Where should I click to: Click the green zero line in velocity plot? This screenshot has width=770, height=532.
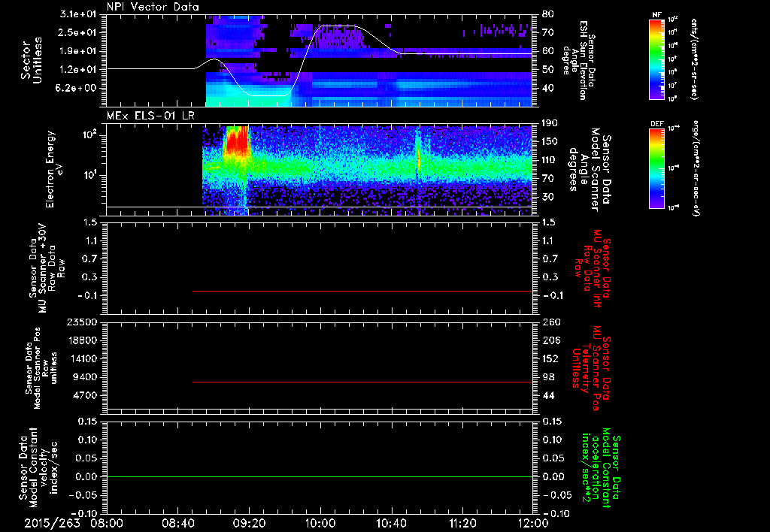[x=320, y=476]
